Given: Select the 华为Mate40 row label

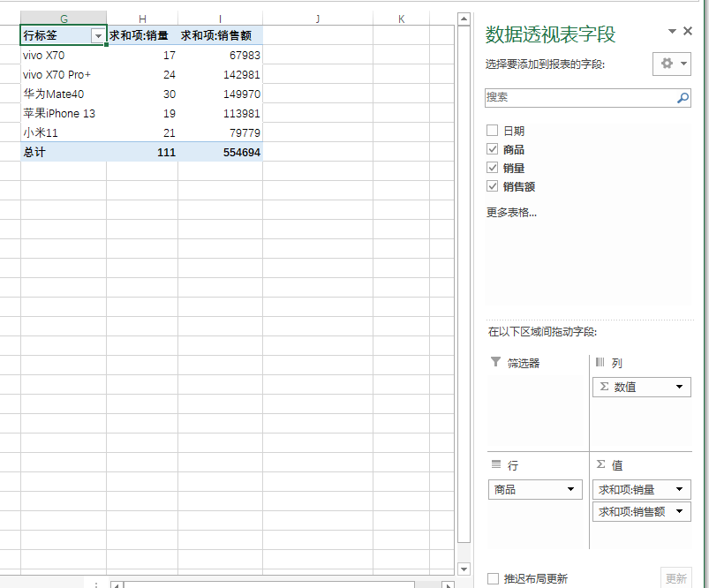Looking at the screenshot, I should (x=64, y=94).
